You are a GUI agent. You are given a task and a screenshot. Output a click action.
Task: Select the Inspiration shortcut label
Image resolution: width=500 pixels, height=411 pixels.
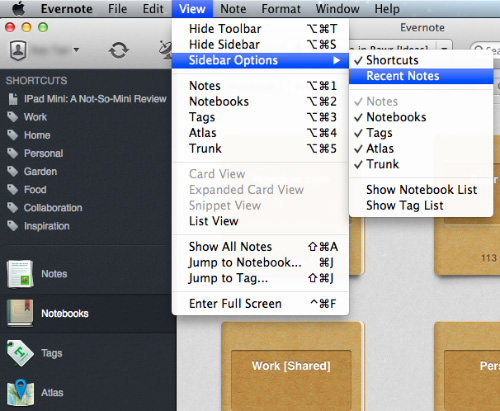47,226
